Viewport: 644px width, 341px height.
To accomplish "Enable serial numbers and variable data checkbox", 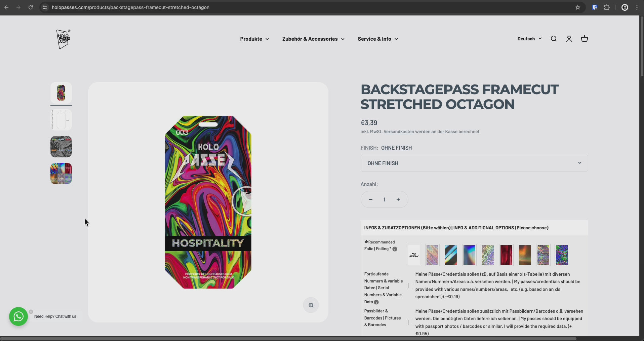I will (x=410, y=286).
